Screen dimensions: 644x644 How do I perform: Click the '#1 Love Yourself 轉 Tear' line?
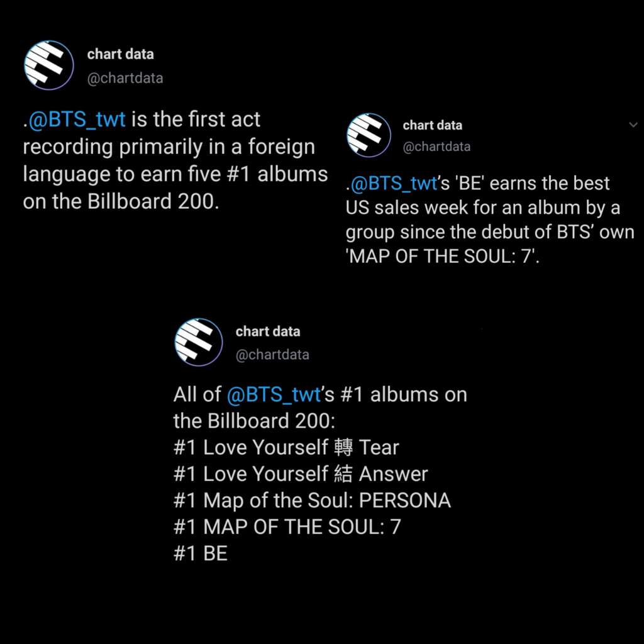click(x=286, y=447)
